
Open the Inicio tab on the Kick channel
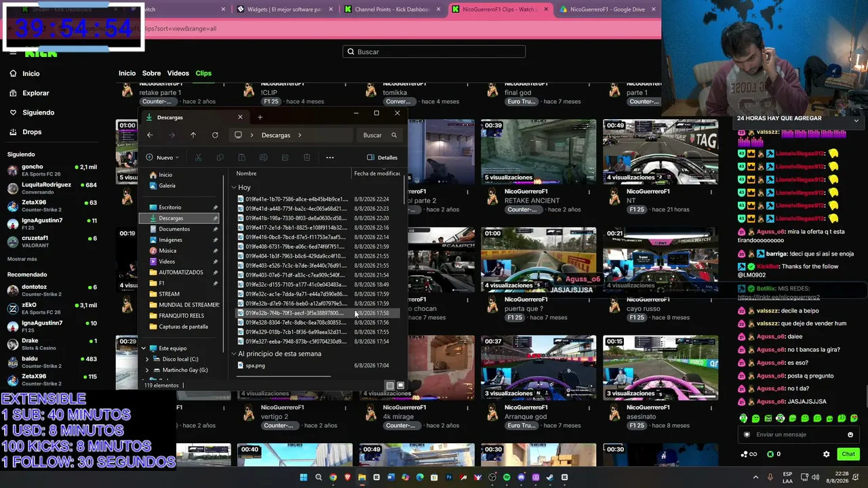click(127, 73)
